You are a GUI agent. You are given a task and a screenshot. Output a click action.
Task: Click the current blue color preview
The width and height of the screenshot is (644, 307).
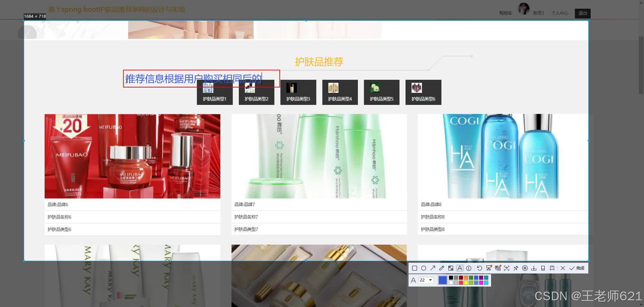443,280
